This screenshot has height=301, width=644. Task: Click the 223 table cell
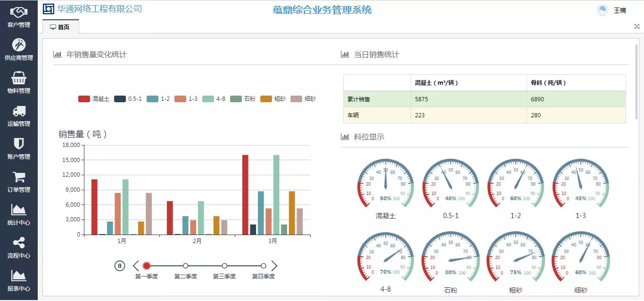point(469,115)
